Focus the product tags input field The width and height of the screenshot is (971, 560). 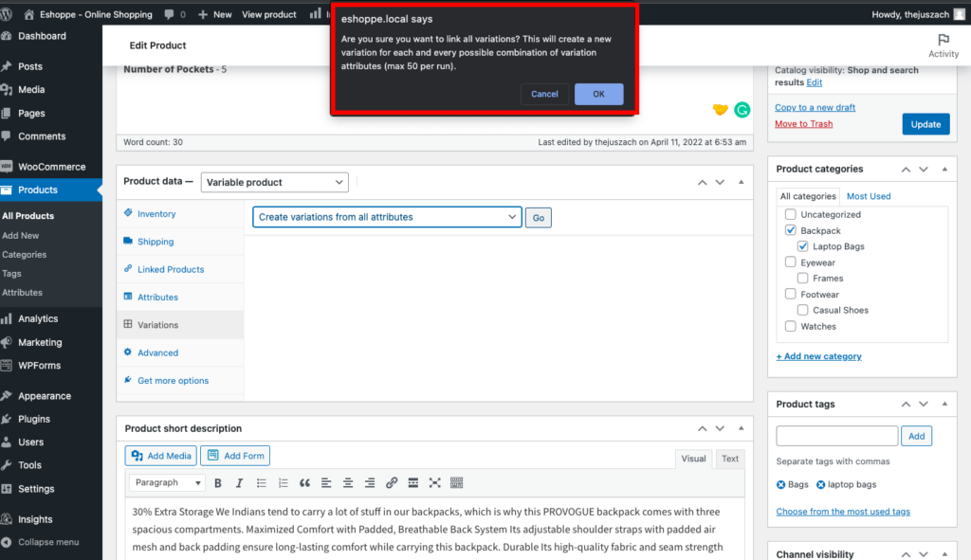[x=836, y=436]
